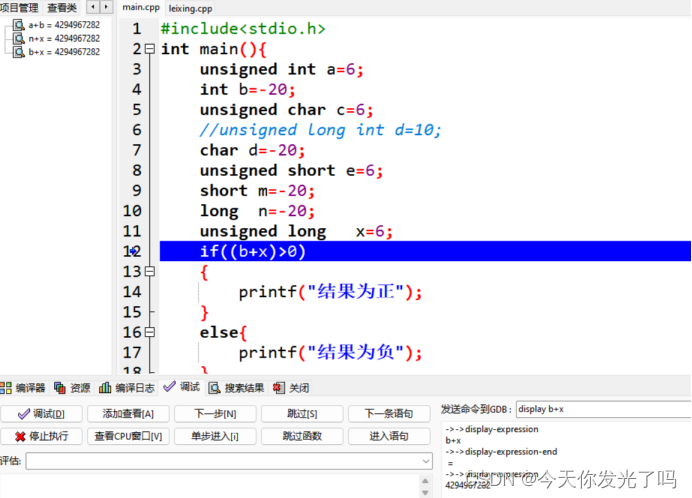
Task: Click the 调试[D] debug button
Action: click(x=41, y=414)
